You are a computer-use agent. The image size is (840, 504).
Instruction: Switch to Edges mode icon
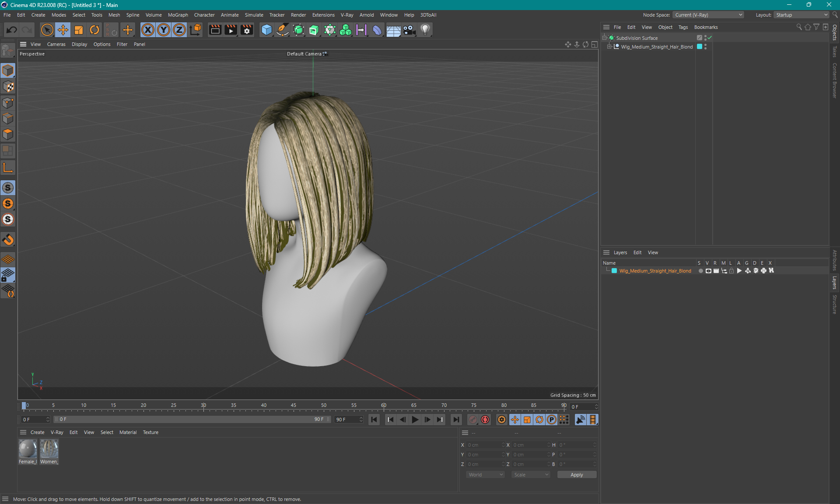tap(8, 119)
